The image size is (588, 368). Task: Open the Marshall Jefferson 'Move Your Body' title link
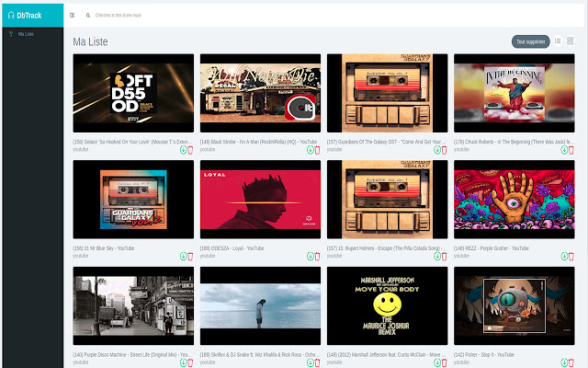386,354
